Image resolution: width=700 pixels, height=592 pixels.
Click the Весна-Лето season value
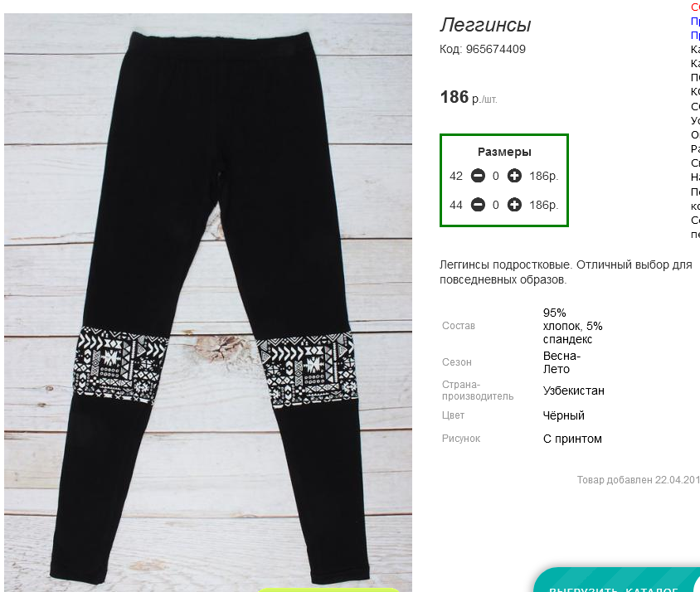click(561, 362)
